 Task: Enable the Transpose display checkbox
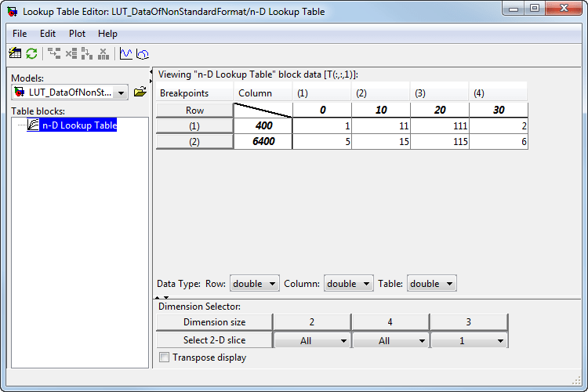pos(164,358)
